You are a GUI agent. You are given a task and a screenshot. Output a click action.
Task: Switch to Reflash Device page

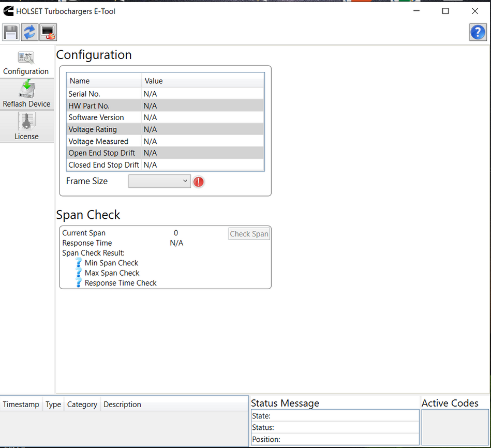(26, 95)
